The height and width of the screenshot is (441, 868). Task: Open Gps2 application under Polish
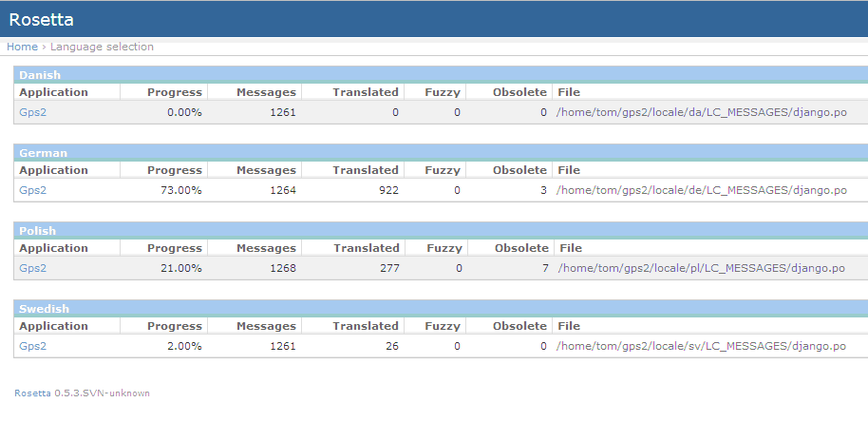click(x=32, y=268)
